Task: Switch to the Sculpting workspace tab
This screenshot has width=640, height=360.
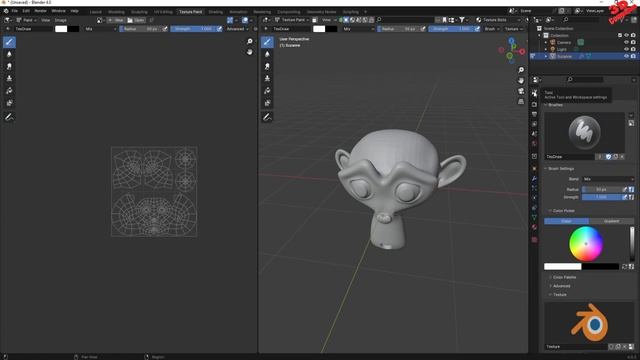Action: click(139, 12)
